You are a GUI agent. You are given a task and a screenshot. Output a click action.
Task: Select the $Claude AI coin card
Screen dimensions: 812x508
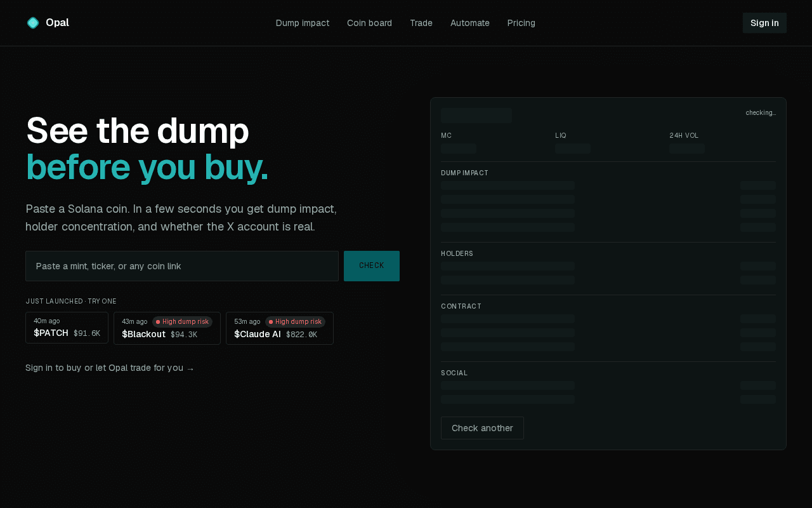[x=280, y=328]
